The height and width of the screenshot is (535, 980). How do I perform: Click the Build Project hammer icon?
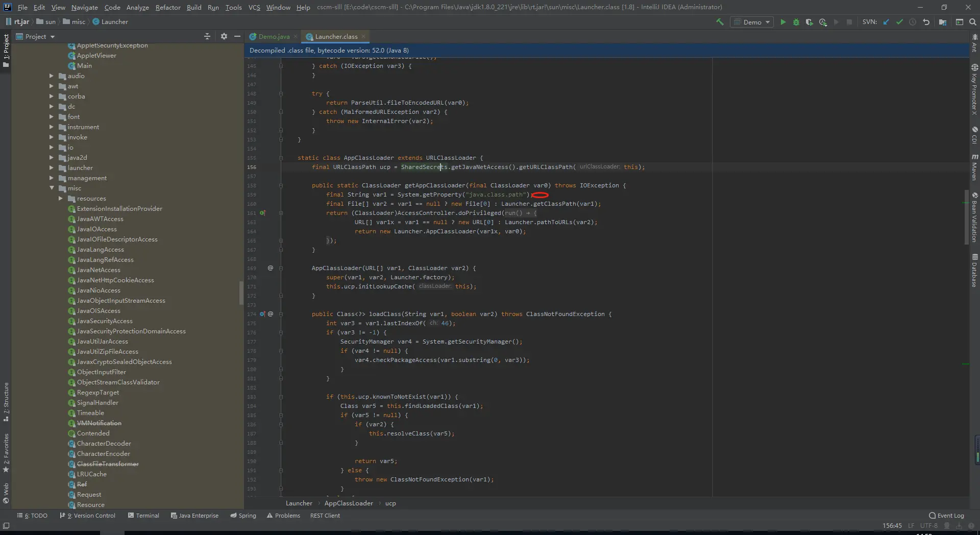click(x=720, y=22)
